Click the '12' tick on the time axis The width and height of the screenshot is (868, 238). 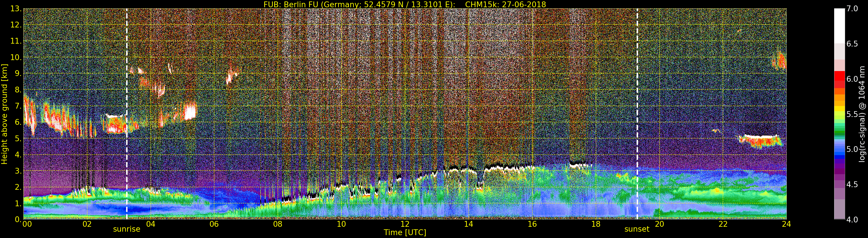405,224
